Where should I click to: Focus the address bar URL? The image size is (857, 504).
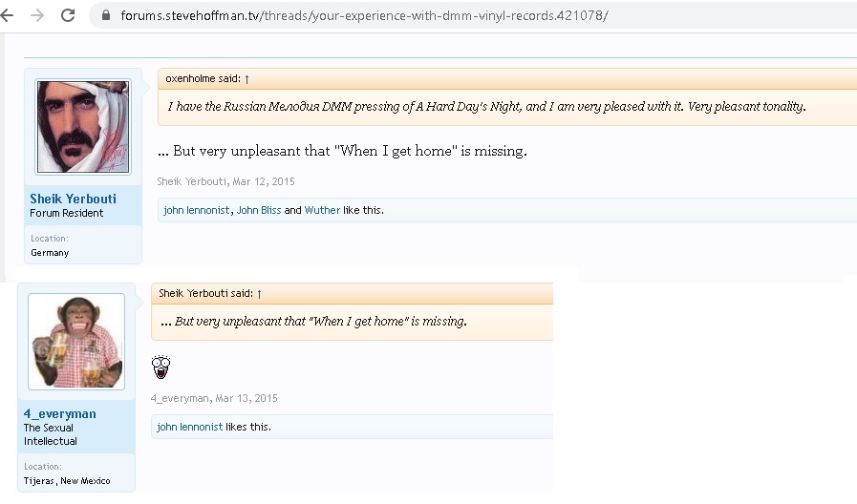tap(364, 15)
